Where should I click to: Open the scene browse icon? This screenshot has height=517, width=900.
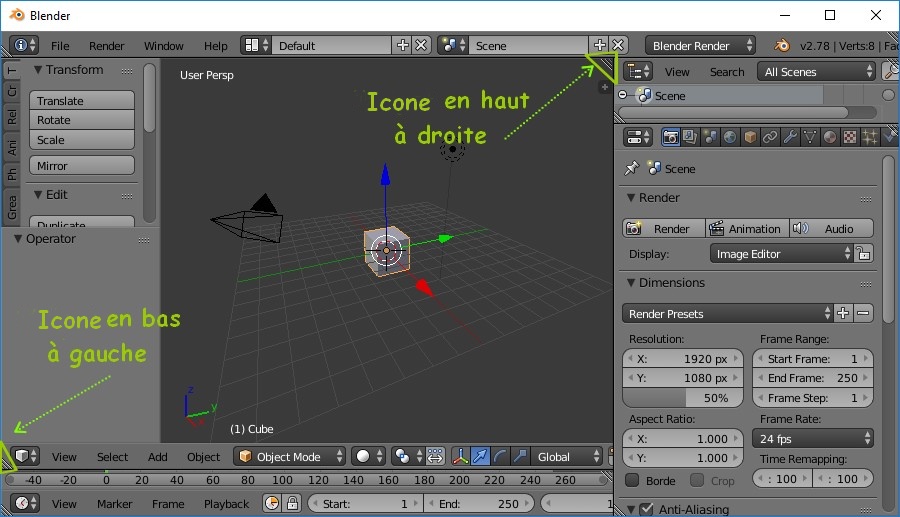pyautogui.click(x=453, y=45)
